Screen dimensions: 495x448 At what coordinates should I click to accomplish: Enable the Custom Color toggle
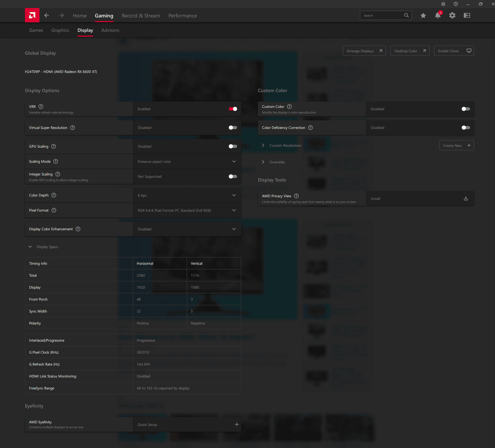(466, 109)
